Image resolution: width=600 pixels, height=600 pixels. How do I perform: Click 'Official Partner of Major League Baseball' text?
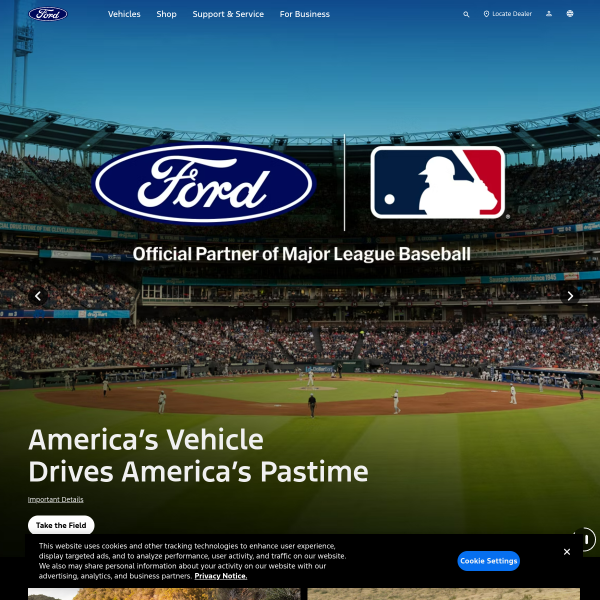(x=302, y=254)
